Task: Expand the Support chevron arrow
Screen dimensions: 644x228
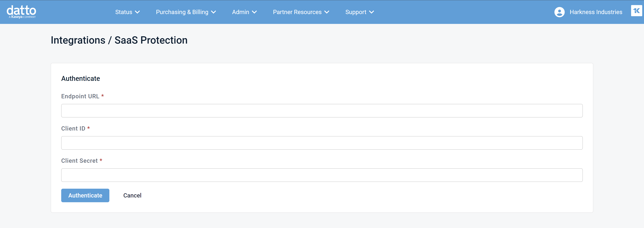Action: coord(372,12)
